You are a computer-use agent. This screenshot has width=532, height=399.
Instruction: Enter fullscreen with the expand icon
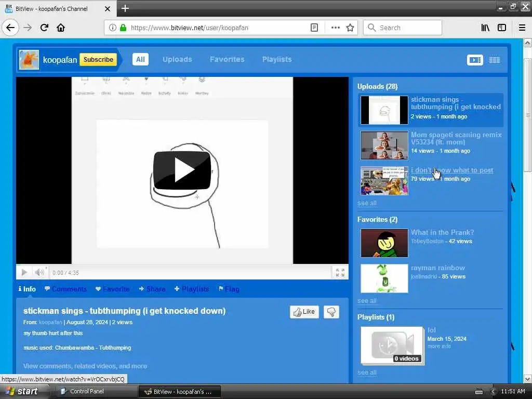pos(340,272)
